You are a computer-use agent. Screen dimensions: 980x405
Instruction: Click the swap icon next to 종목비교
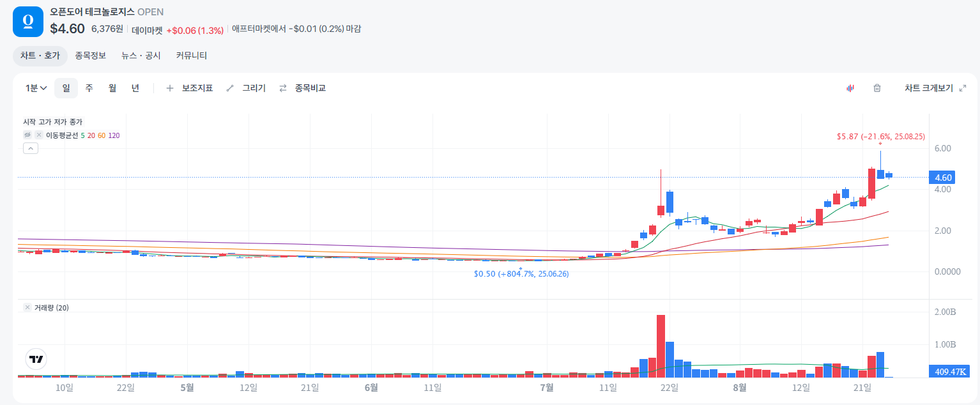[x=282, y=88]
